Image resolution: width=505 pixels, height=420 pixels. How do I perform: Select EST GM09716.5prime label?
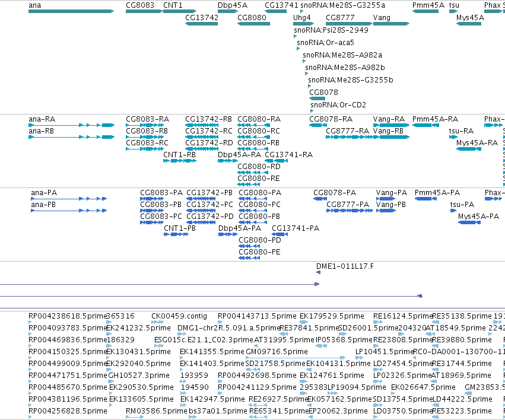click(x=277, y=352)
